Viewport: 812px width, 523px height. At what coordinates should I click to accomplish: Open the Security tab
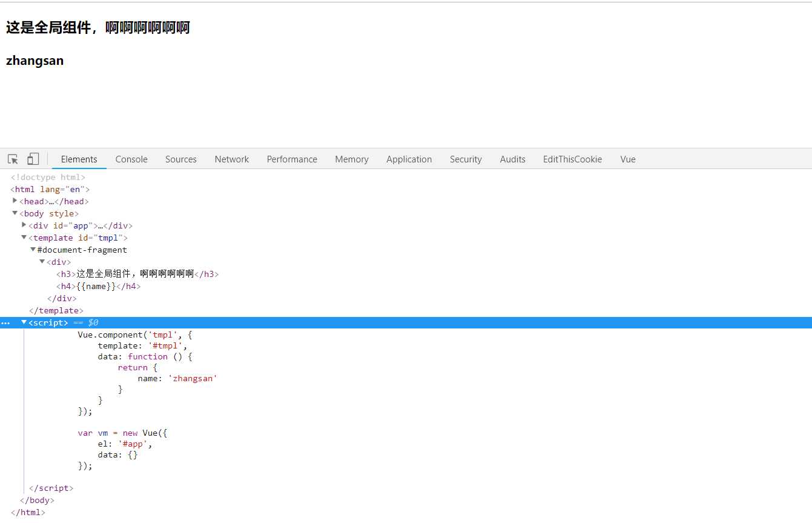[466, 159]
